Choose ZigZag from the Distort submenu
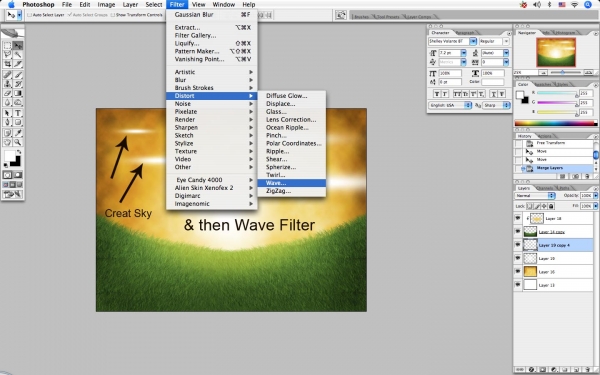This screenshot has width=600, height=375. pos(292,191)
